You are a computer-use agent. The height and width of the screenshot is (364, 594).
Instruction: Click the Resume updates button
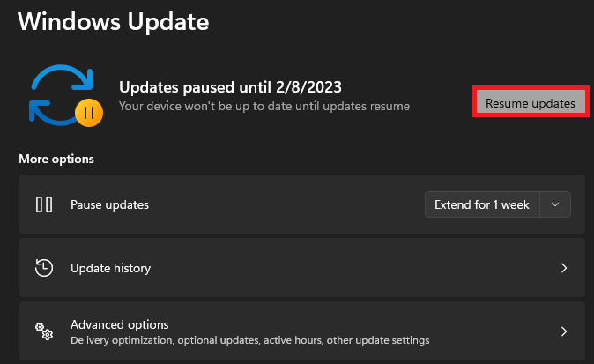click(530, 103)
